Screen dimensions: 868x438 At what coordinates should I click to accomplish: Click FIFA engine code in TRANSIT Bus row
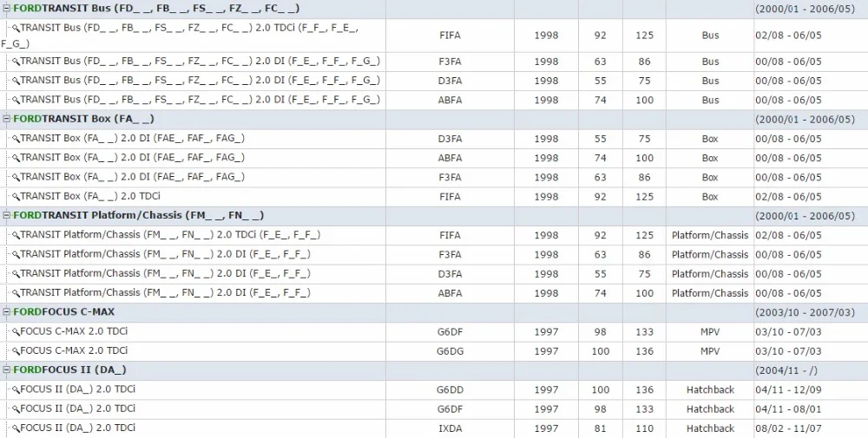(x=450, y=36)
